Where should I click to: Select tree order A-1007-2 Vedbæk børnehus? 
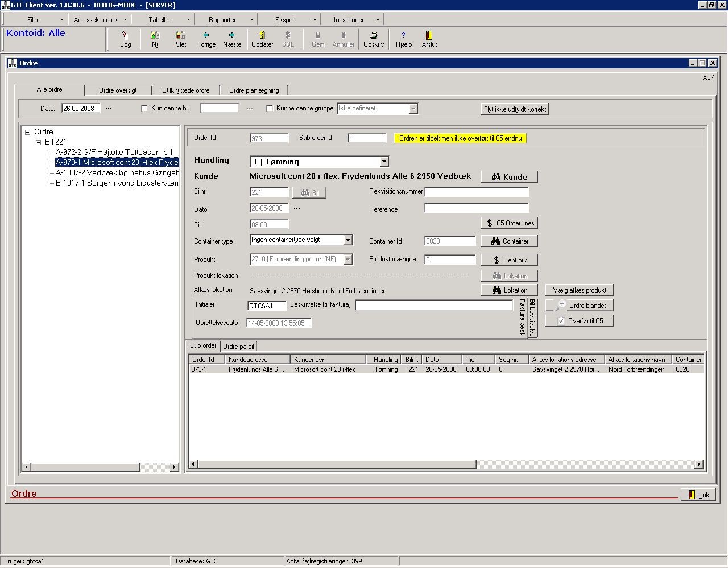click(x=117, y=173)
